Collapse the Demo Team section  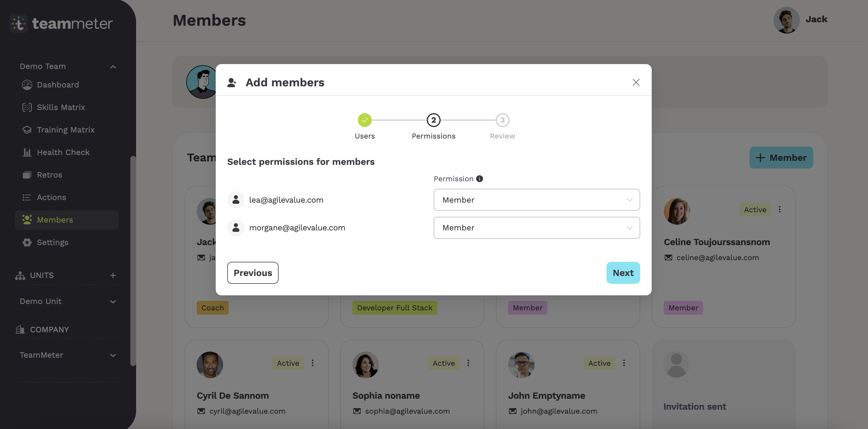point(113,67)
